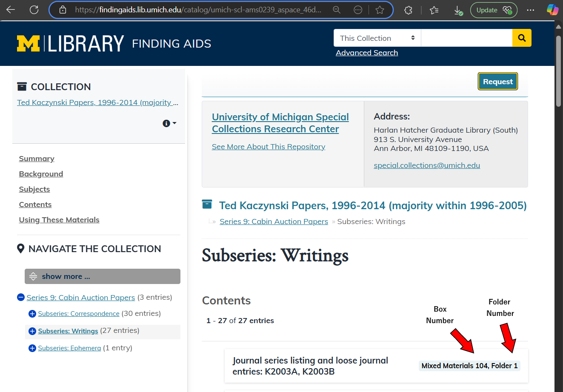
Task: Collapse the Series 9: Cabin Auction Papers node
Action: point(21,297)
